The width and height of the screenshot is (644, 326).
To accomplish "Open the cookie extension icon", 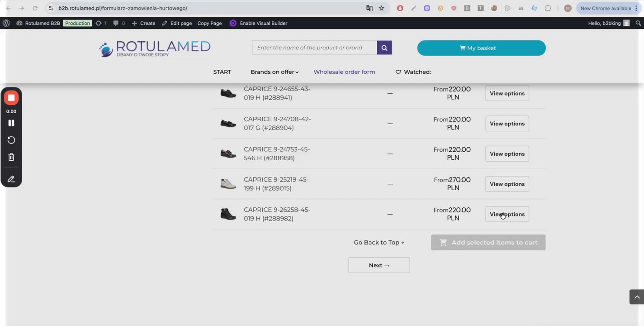I will click(494, 8).
